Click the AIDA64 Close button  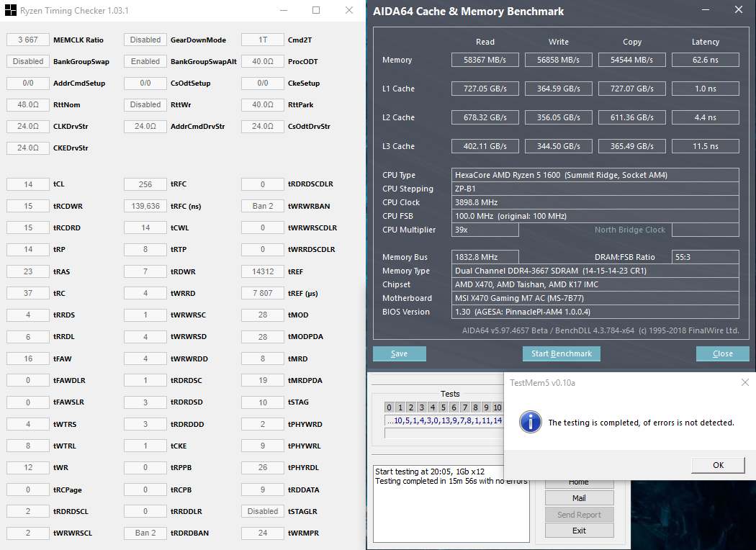pyautogui.click(x=722, y=353)
